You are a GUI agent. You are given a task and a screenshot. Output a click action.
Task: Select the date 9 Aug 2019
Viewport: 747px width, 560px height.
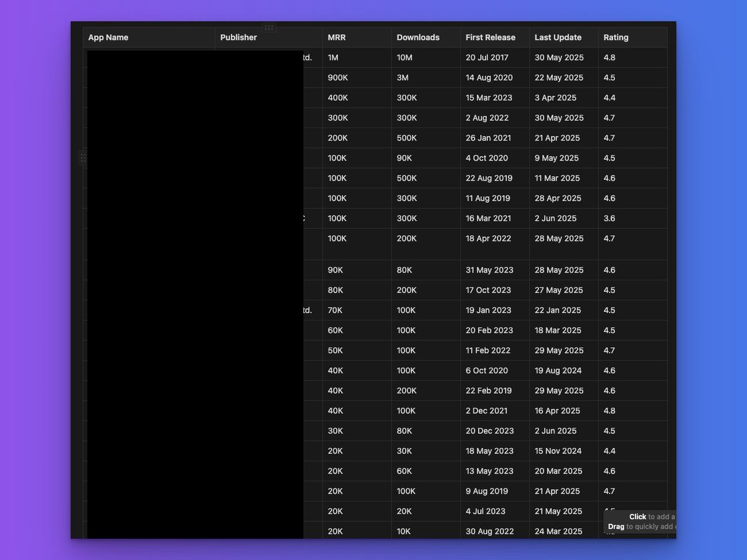[487, 491]
